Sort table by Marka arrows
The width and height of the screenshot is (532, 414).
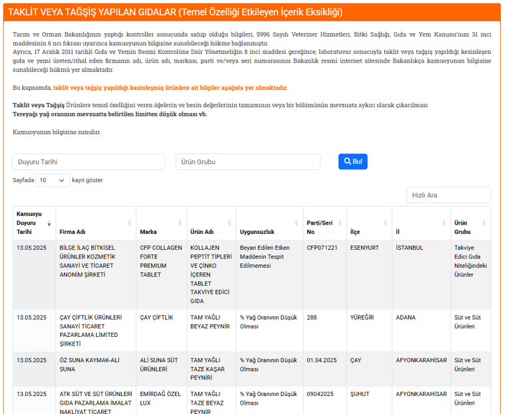(x=180, y=223)
